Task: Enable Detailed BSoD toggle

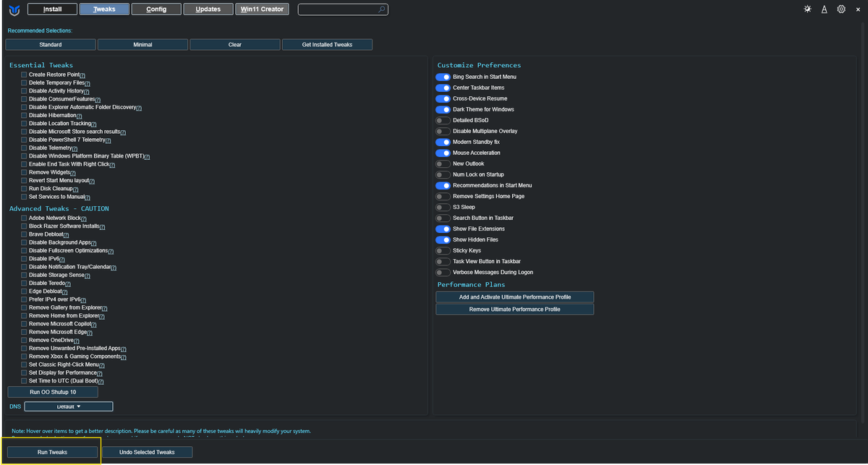Action: pos(443,120)
